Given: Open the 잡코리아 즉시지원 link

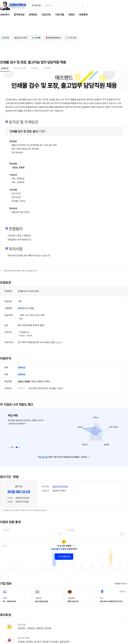Looking at the screenshot, I should (60, 487).
